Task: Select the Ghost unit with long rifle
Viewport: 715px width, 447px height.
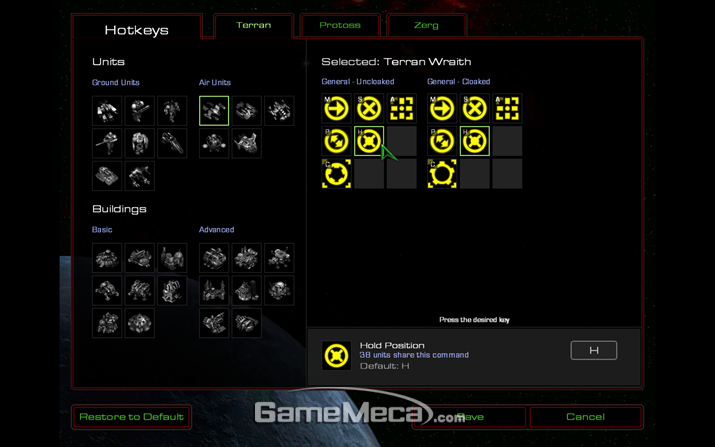Action: [x=107, y=143]
